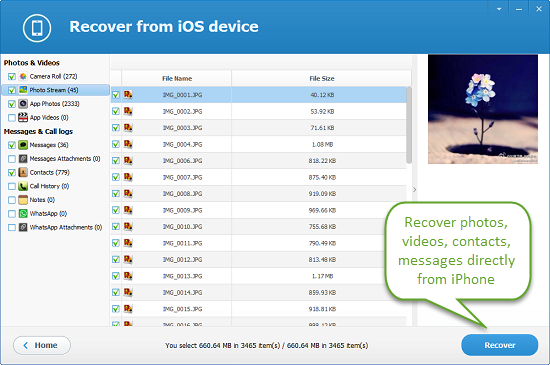This screenshot has height=365, width=550.
Task: Click the file list vertical scrollbar
Action: coord(409,125)
